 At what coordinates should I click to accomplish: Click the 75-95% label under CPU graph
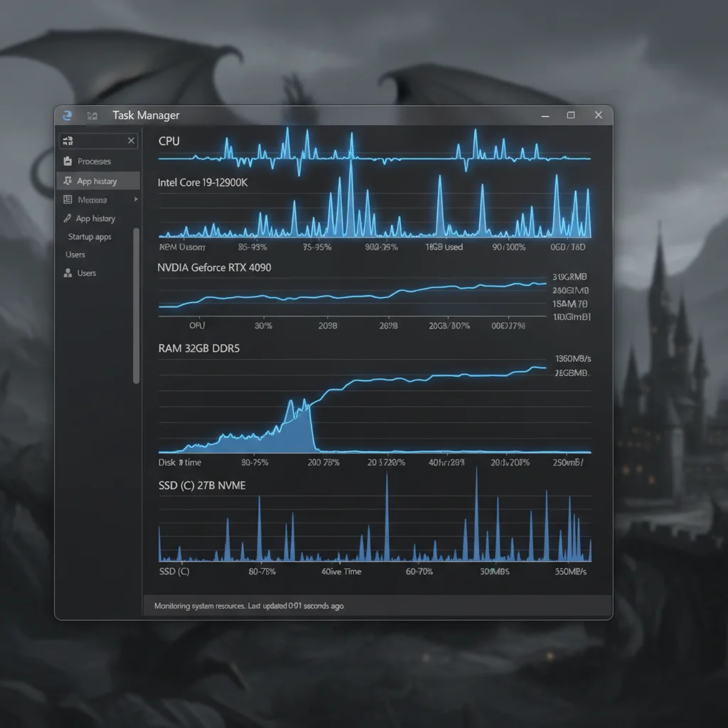tap(317, 247)
